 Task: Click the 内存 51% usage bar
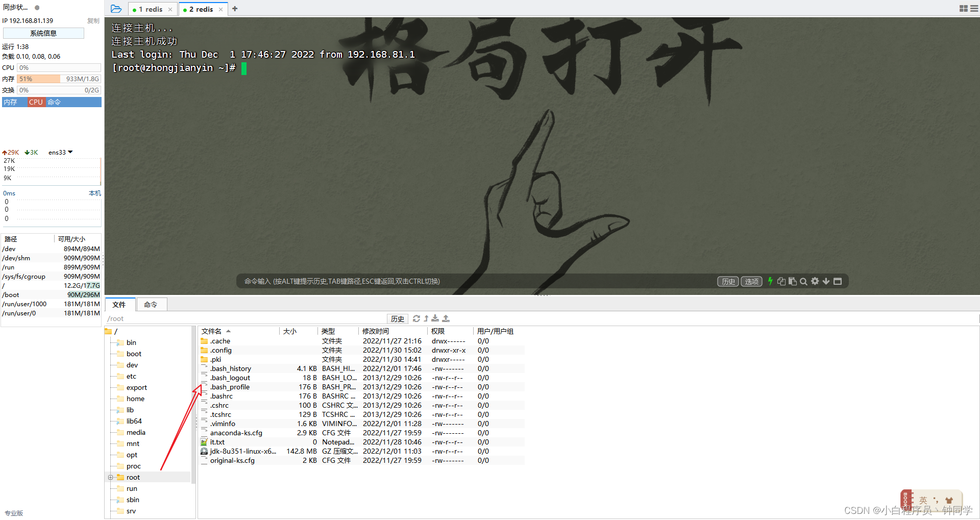[59, 79]
